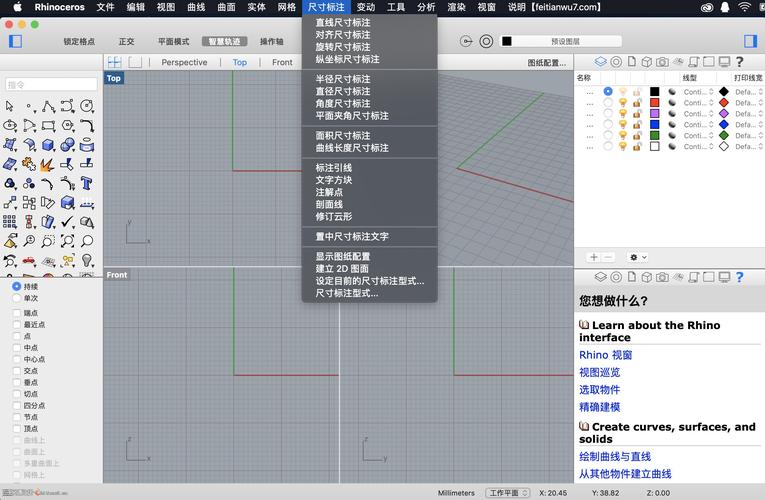This screenshot has width=765, height=500.
Task: Click the blue layer print color diamond
Action: 724,124
